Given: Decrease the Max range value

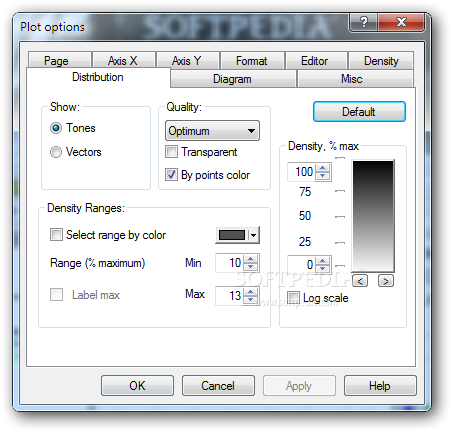Looking at the screenshot, I should (x=251, y=299).
